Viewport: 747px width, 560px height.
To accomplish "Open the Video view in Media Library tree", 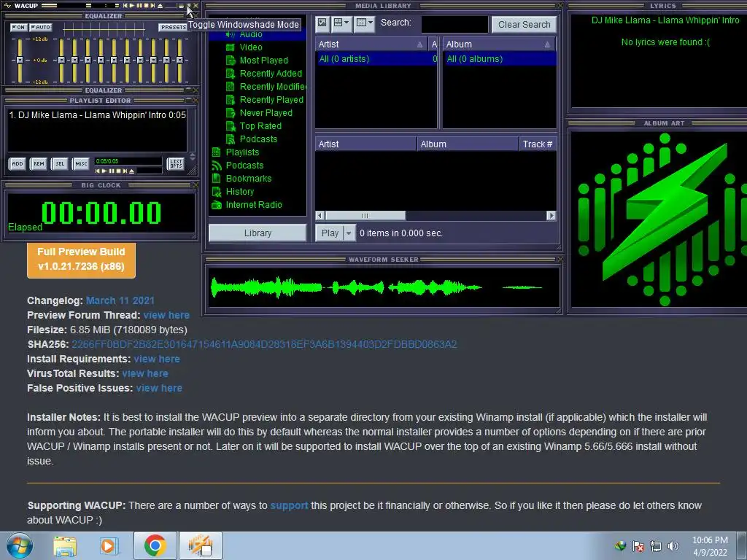I will tap(244, 47).
